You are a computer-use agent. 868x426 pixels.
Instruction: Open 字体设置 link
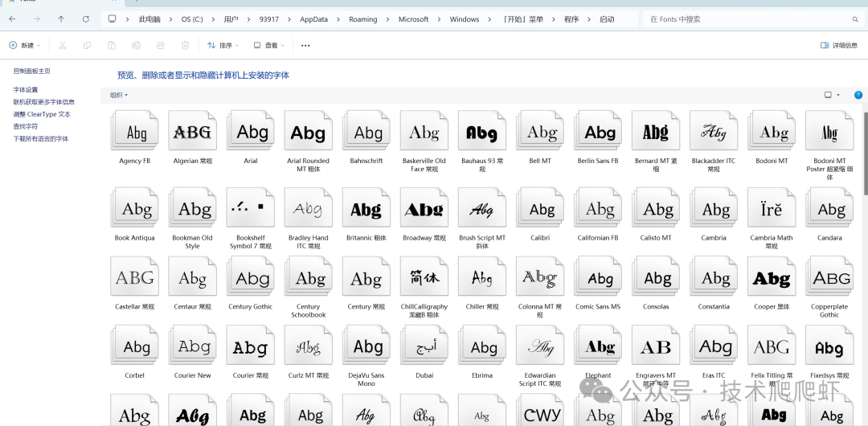click(26, 90)
